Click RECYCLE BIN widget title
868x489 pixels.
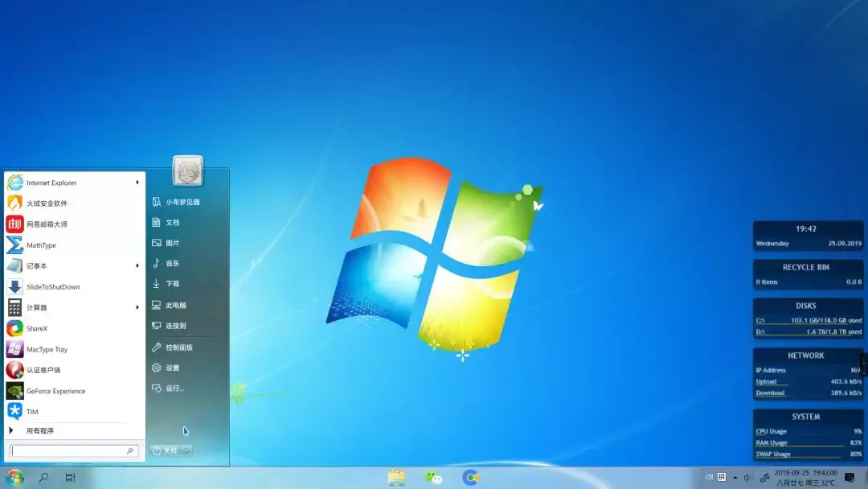tap(806, 267)
